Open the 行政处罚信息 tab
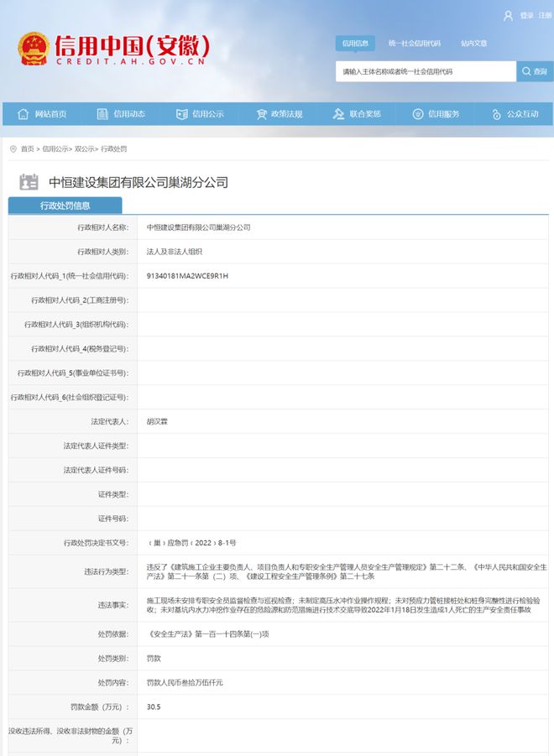This screenshot has width=554, height=756. (65, 205)
